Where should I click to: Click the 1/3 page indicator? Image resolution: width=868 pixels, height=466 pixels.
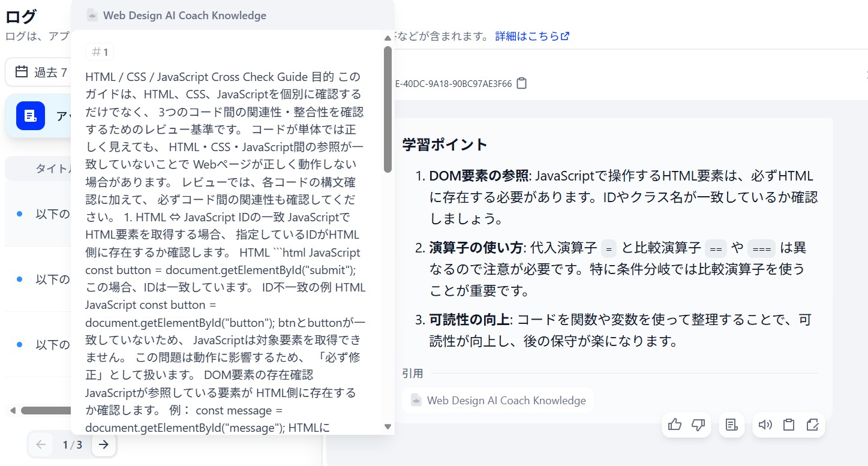click(x=73, y=444)
